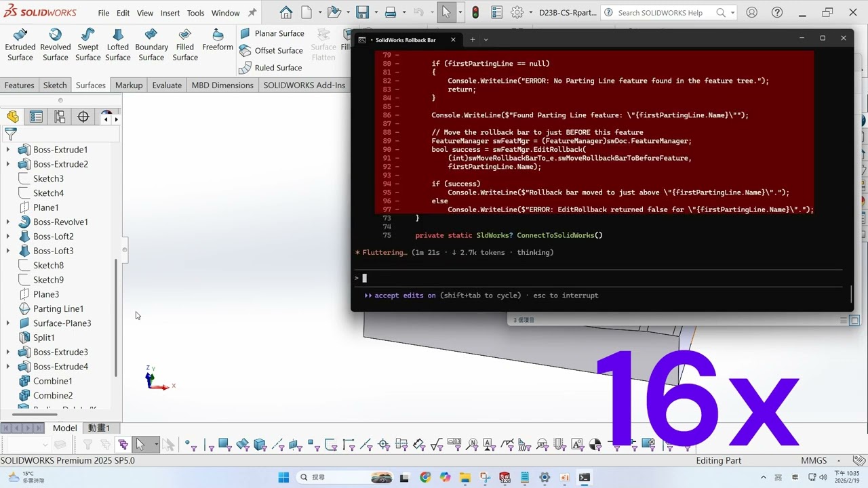Open the MBD Dimensions tab
Screen dimensions: 868x488
pyautogui.click(x=222, y=85)
